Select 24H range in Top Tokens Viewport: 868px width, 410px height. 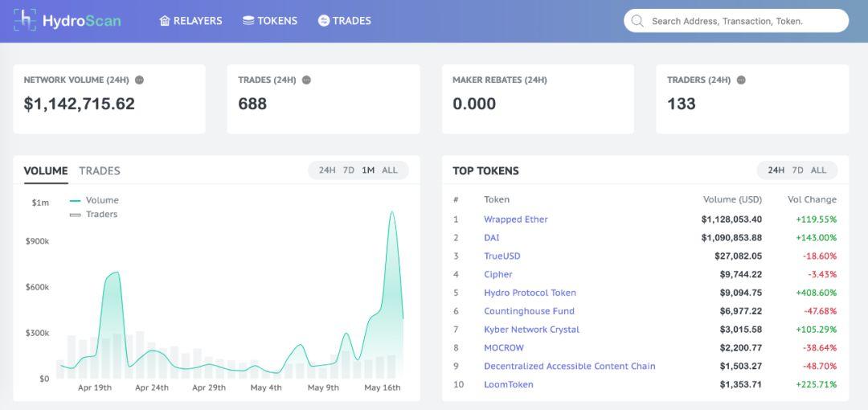click(776, 170)
